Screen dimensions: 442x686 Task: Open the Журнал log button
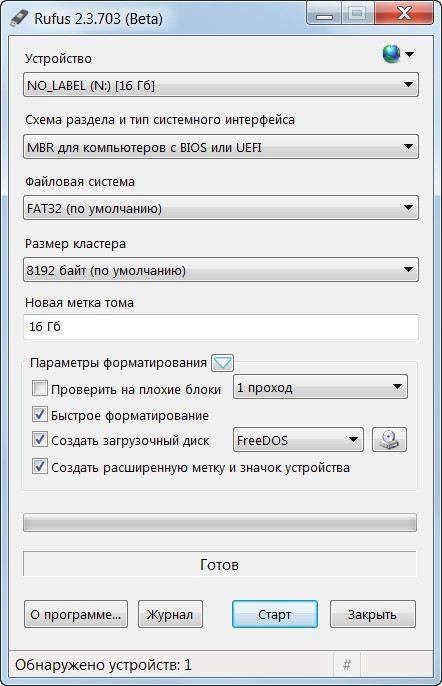click(x=170, y=614)
